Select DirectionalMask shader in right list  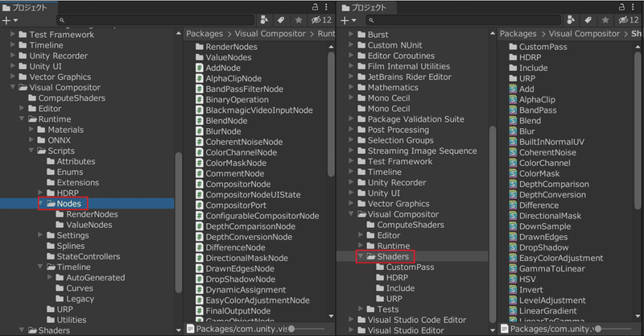[545, 216]
